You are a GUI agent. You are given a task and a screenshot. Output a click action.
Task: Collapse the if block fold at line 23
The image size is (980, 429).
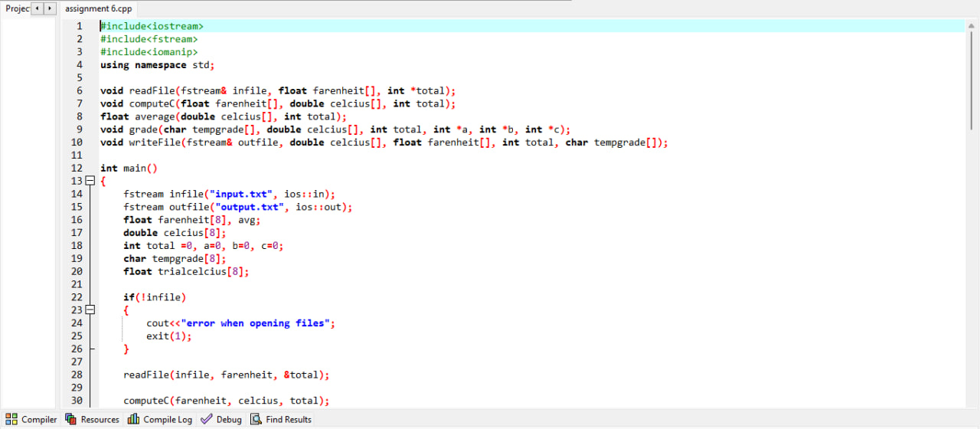point(90,310)
